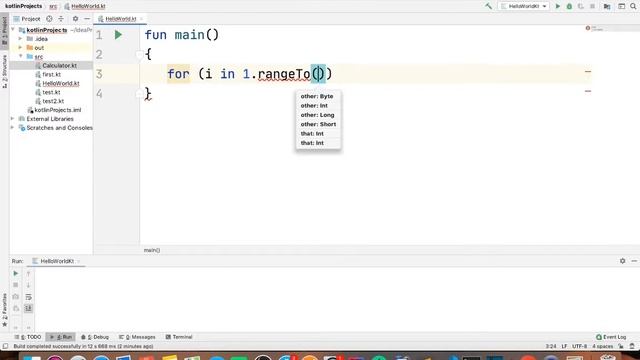Screen dimensions: 640x360
Task: Click the print icon in Run panel
Action: [x=16, y=308]
